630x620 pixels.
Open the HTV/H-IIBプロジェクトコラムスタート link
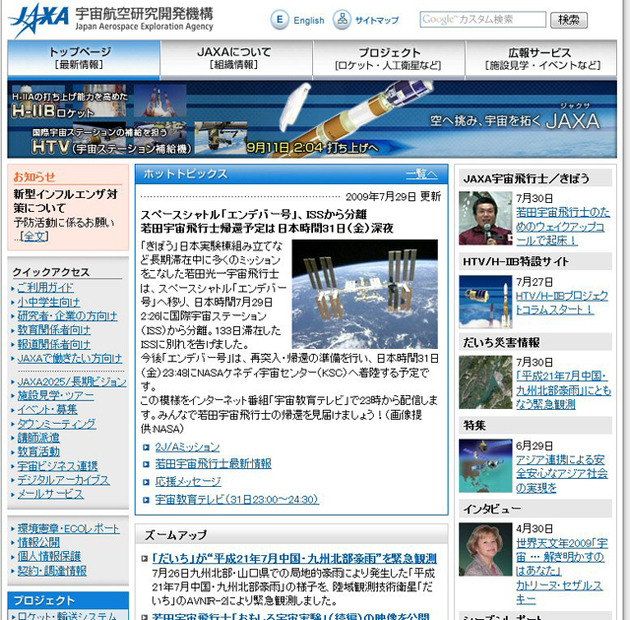pos(562,303)
